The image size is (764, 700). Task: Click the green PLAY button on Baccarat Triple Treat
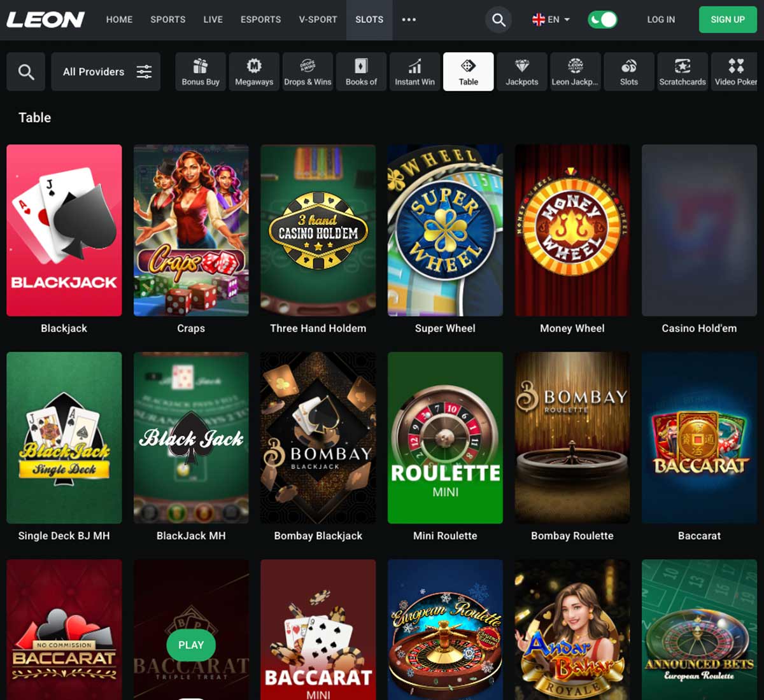191,645
